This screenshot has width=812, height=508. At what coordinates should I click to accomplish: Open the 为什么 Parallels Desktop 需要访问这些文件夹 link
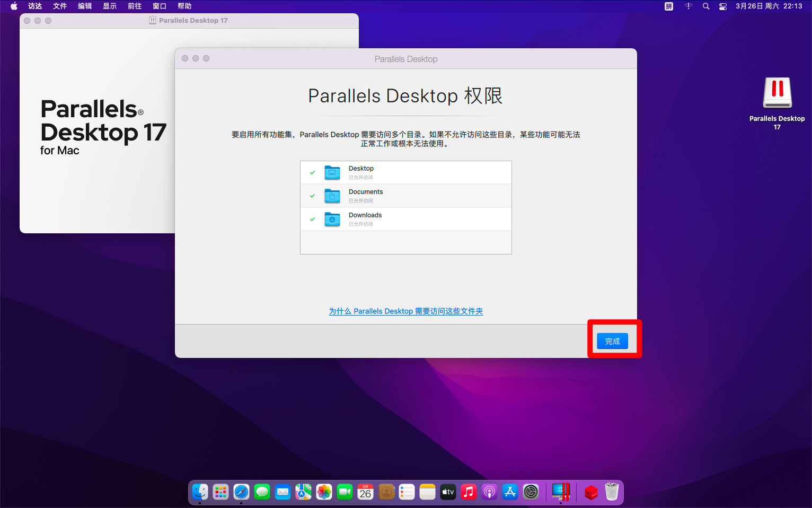[x=405, y=311]
